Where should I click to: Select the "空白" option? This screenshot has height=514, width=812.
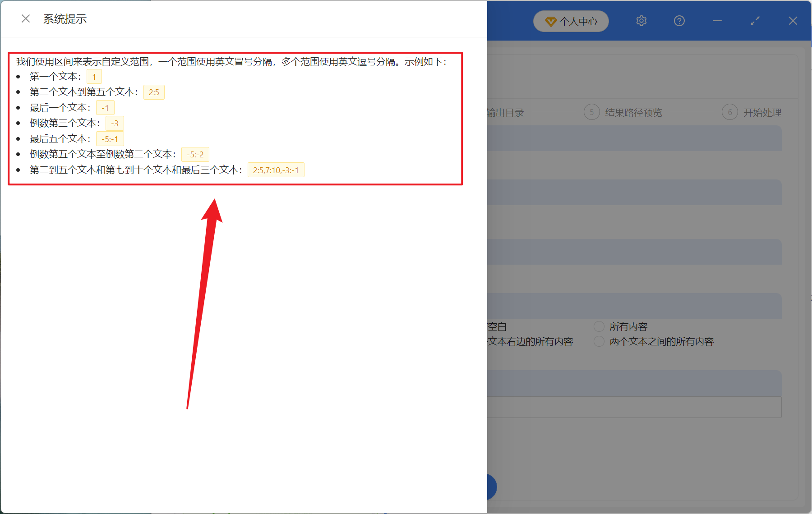497,326
